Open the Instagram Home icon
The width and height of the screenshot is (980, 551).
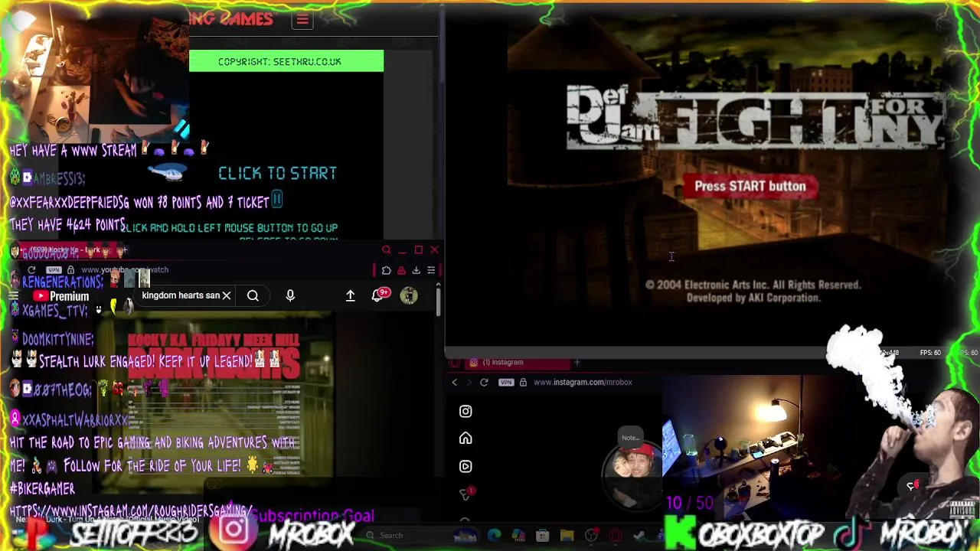point(465,439)
